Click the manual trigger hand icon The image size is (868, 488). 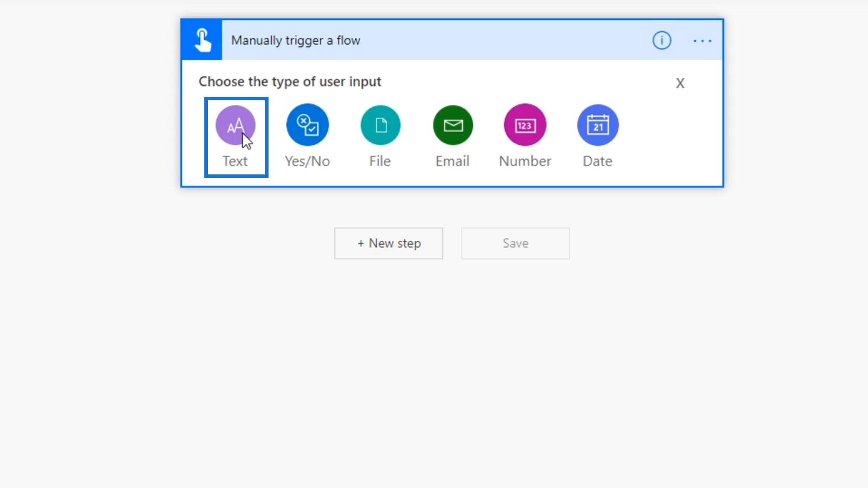[x=202, y=40]
